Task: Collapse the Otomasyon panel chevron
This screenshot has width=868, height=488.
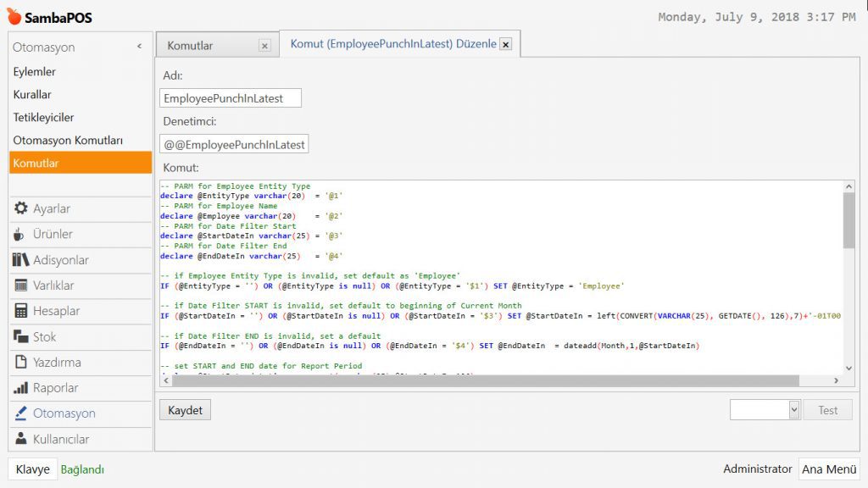Action: [x=139, y=47]
